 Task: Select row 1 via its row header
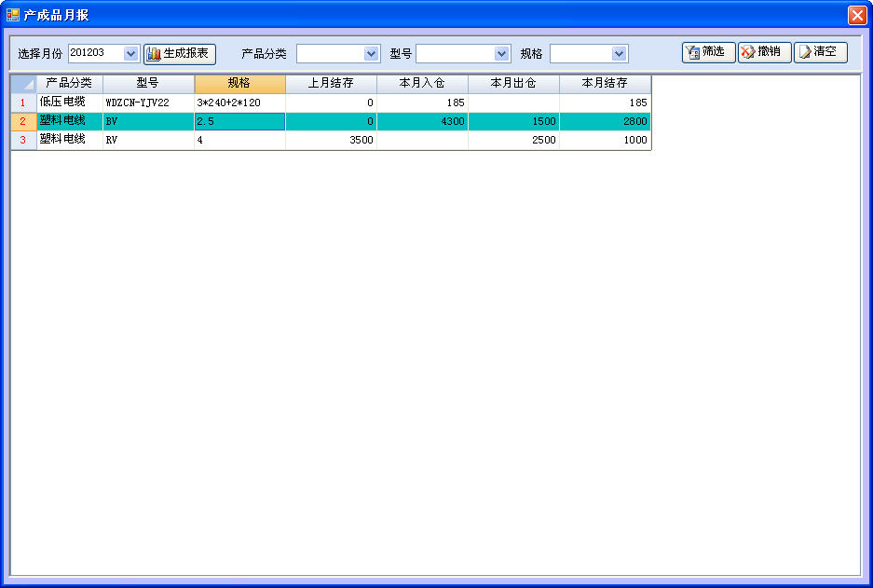23,103
